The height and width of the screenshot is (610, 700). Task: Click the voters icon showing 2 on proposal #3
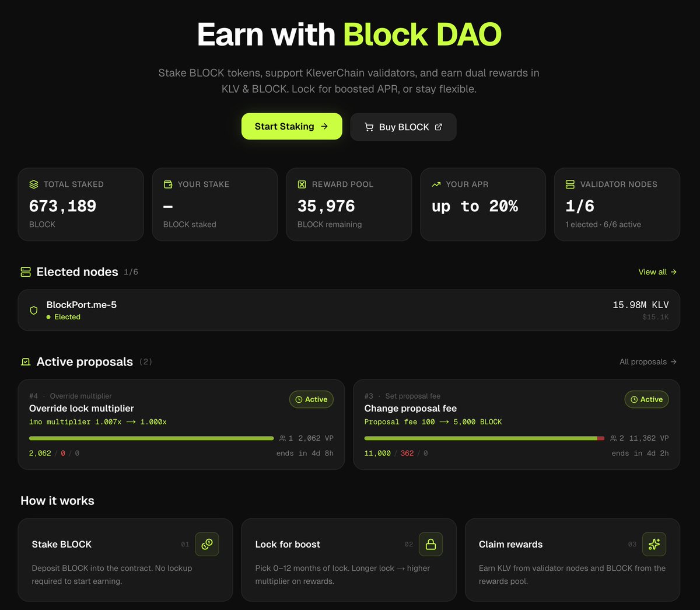615,438
